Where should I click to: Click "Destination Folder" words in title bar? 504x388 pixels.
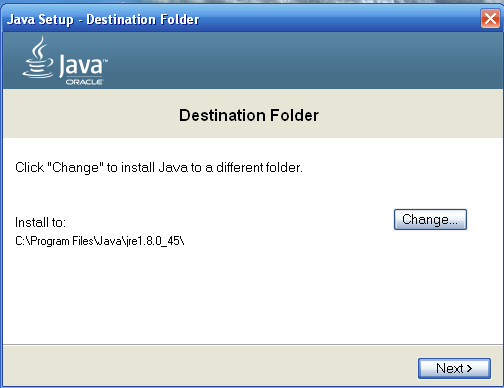[143, 19]
